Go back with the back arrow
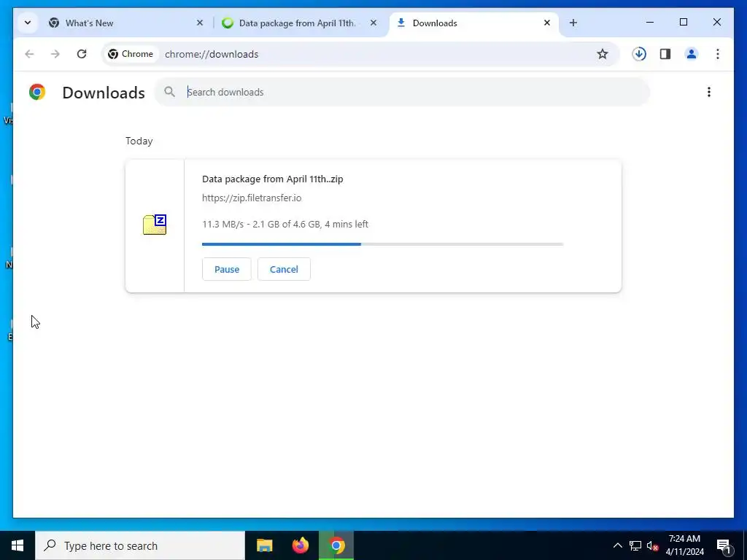This screenshot has width=747, height=560. (x=29, y=54)
